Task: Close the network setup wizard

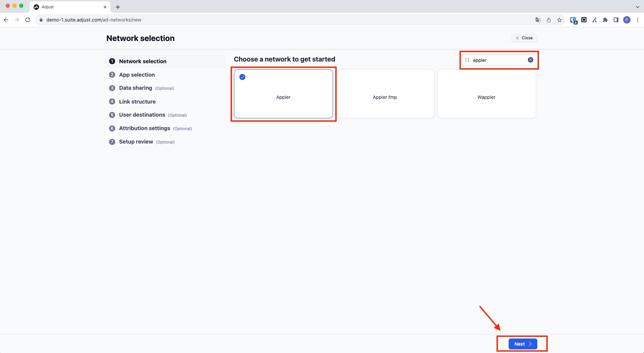Action: coord(524,38)
